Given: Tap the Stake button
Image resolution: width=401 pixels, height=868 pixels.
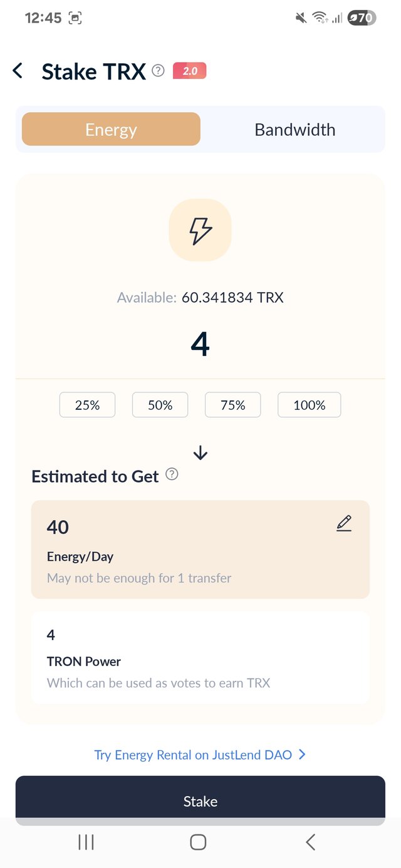Looking at the screenshot, I should click(x=200, y=801).
